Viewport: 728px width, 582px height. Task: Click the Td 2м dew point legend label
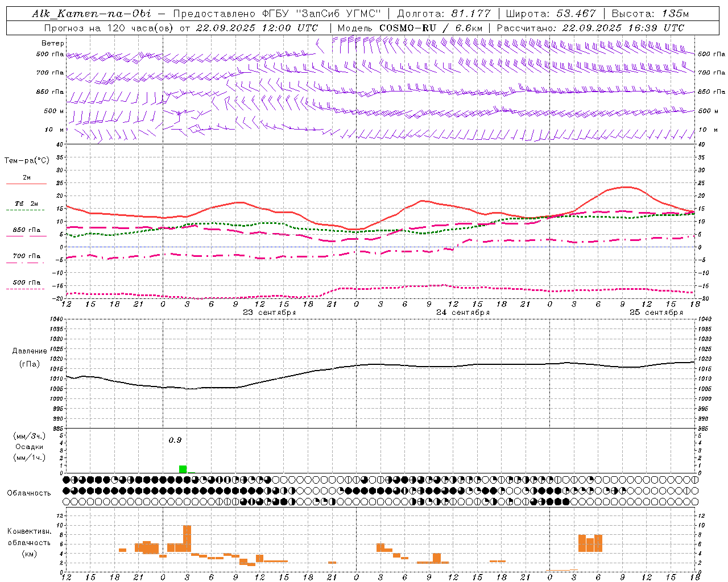[x=27, y=203]
